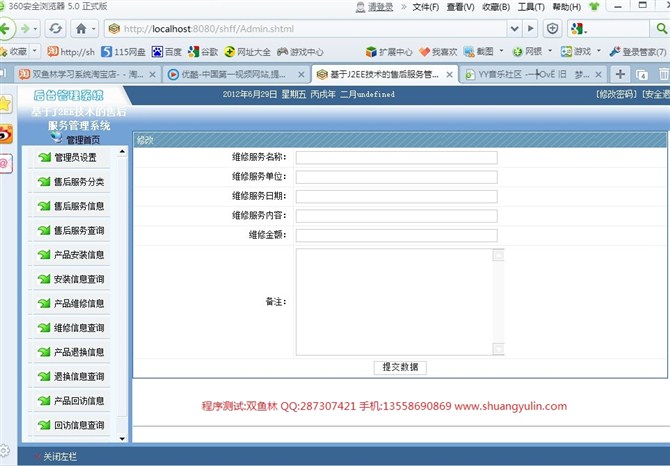This screenshot has width=670, height=466.
Task: Click the tab restore icon numbered 4
Action: (x=642, y=74)
